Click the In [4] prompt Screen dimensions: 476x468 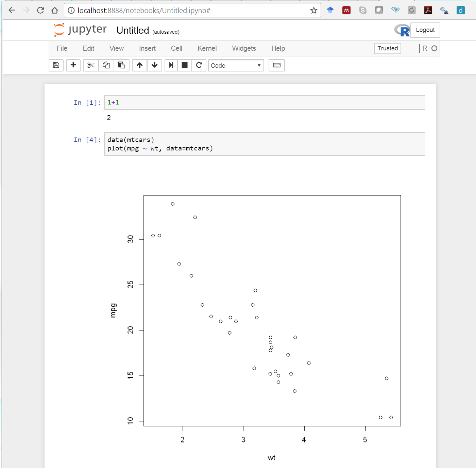click(87, 140)
